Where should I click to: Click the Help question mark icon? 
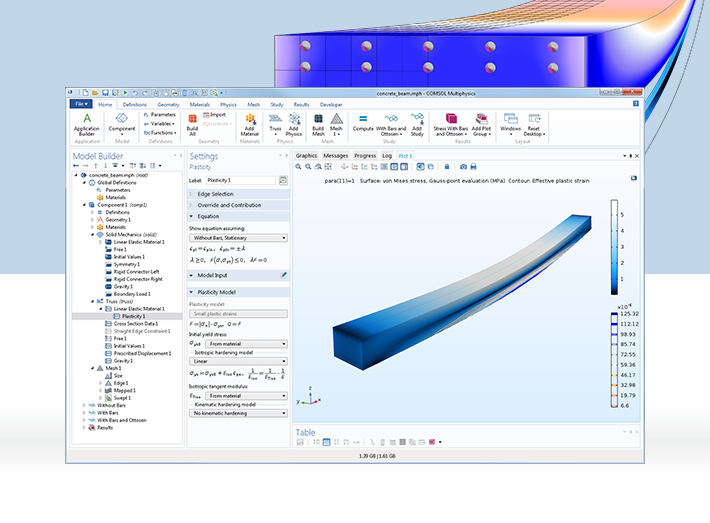tap(636, 104)
